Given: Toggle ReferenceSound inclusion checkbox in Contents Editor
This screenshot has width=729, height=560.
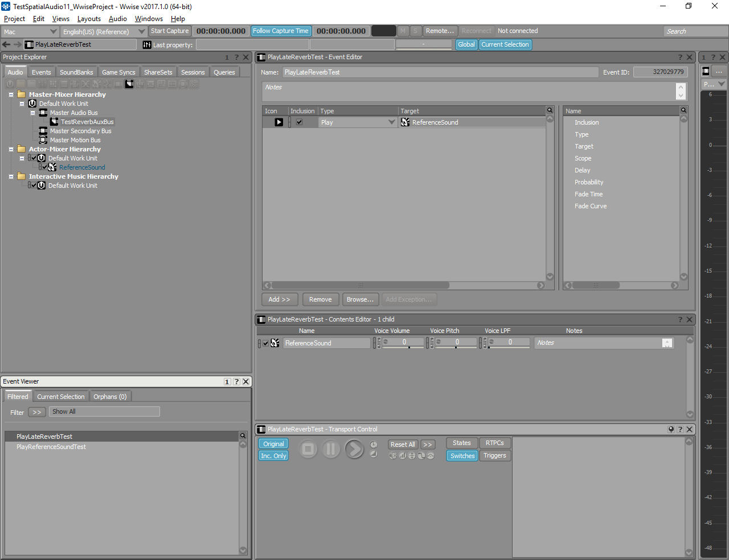Looking at the screenshot, I should pyautogui.click(x=265, y=343).
